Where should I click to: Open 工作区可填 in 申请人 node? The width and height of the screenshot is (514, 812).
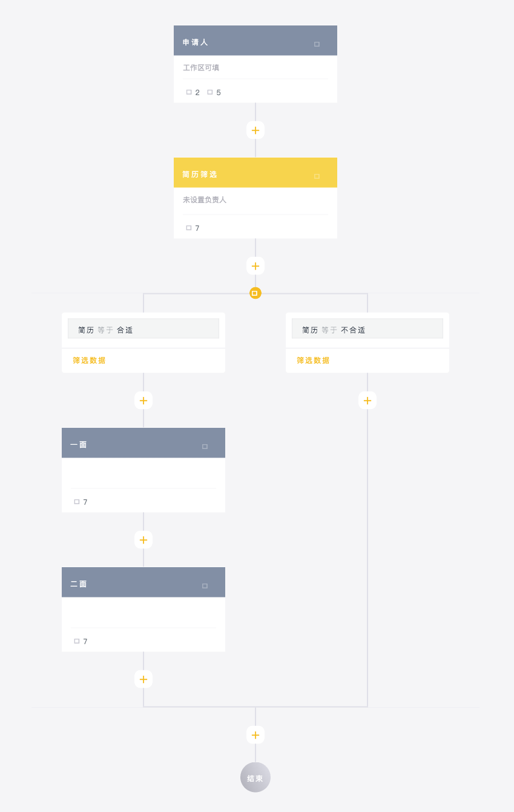(x=201, y=68)
